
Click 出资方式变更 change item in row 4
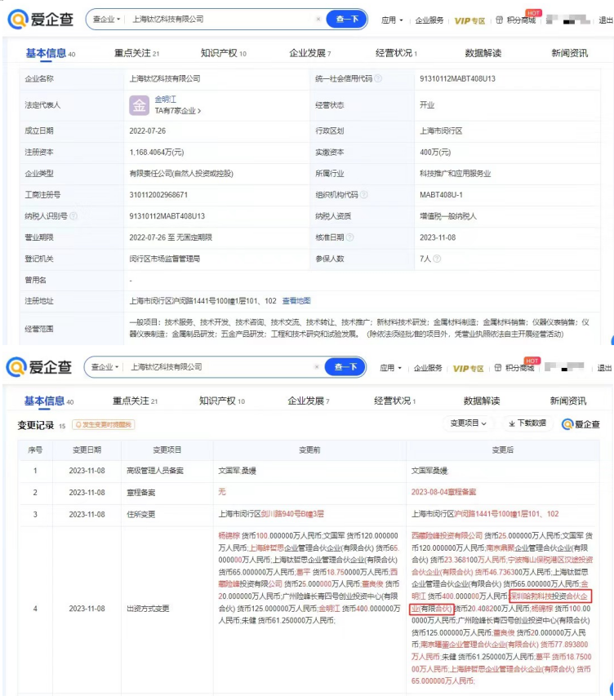tap(148, 609)
